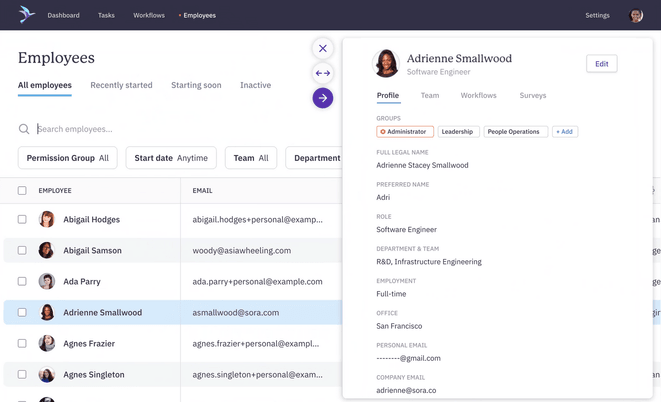
Task: Click Adrienne Smallwood's large profile photo
Action: click(x=386, y=64)
